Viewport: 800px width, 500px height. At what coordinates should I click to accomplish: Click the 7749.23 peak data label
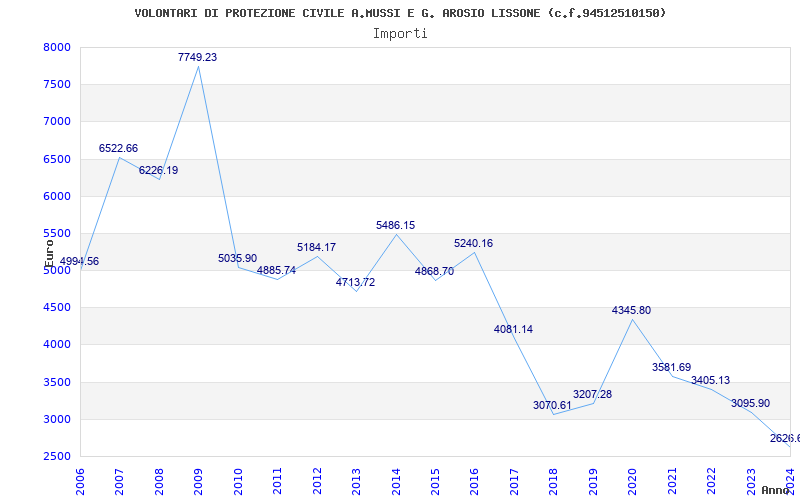197,57
